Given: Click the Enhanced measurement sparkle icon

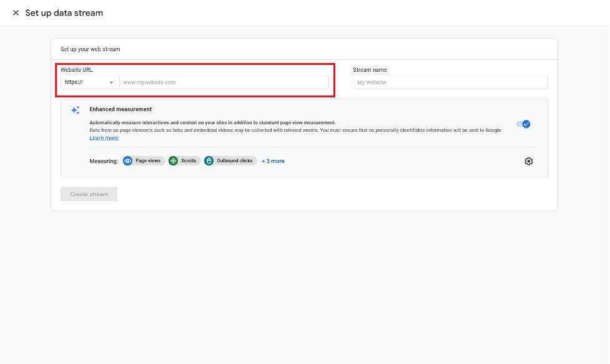Looking at the screenshot, I should point(76,109).
